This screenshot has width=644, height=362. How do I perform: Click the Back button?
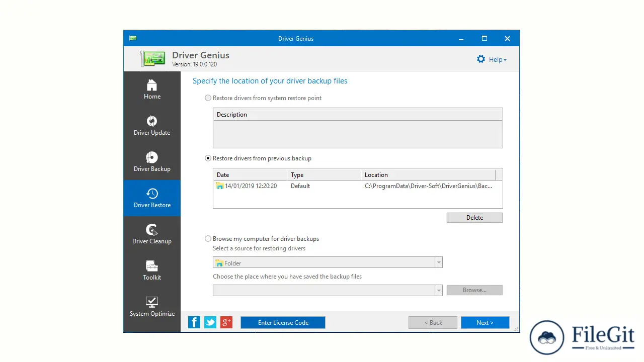433,323
